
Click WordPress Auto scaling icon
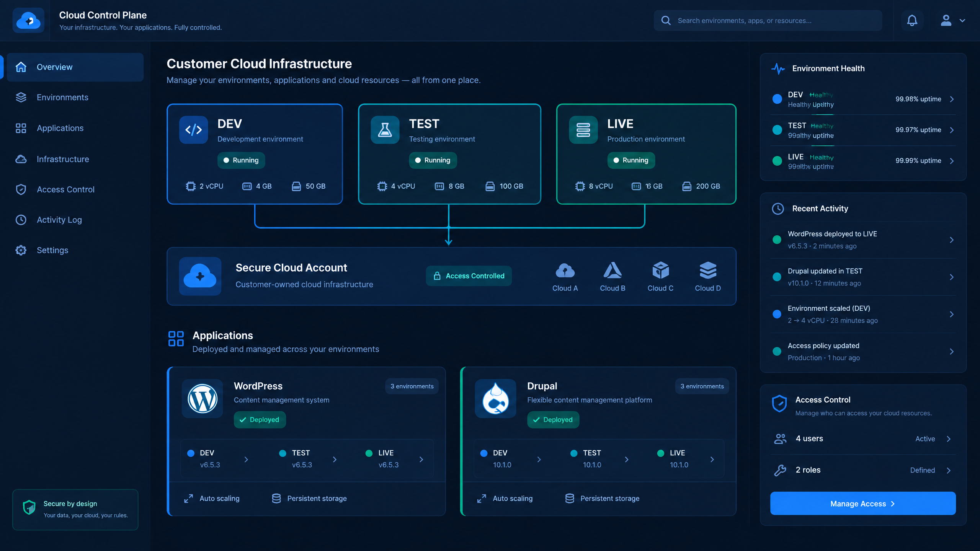188,499
